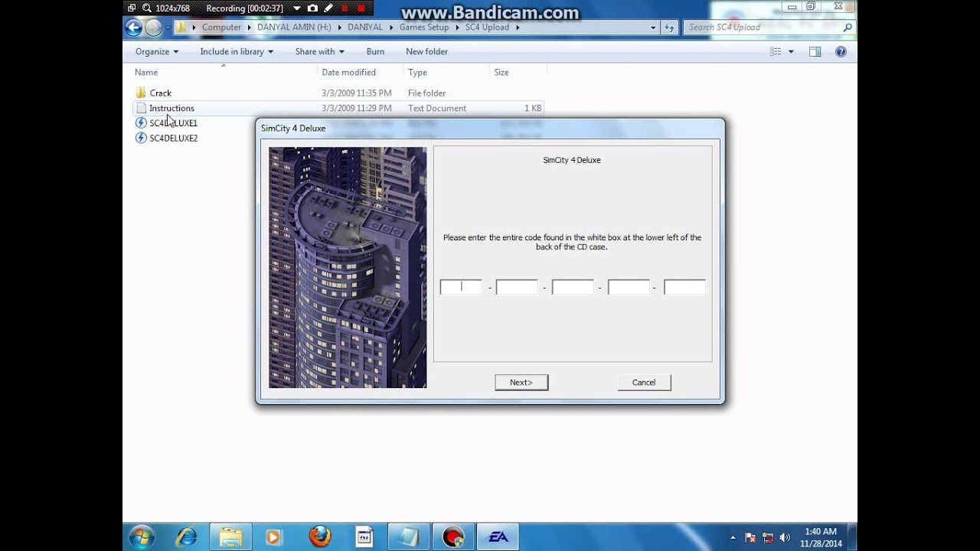Open the address bar history dropdown

[653, 28]
